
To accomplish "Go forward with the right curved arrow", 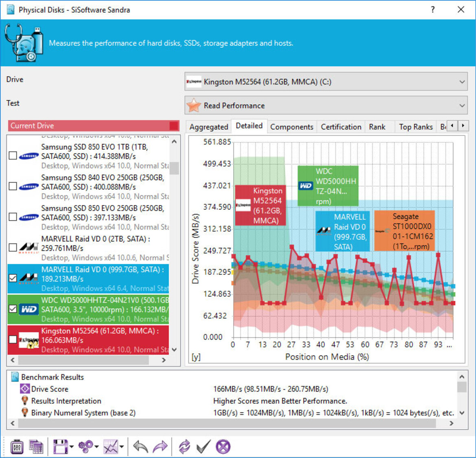I will coord(160,447).
